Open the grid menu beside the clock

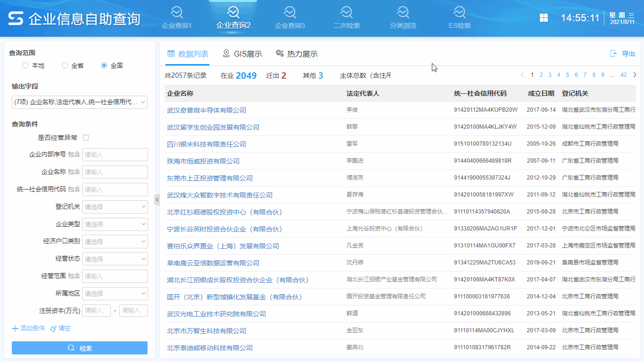click(x=544, y=17)
